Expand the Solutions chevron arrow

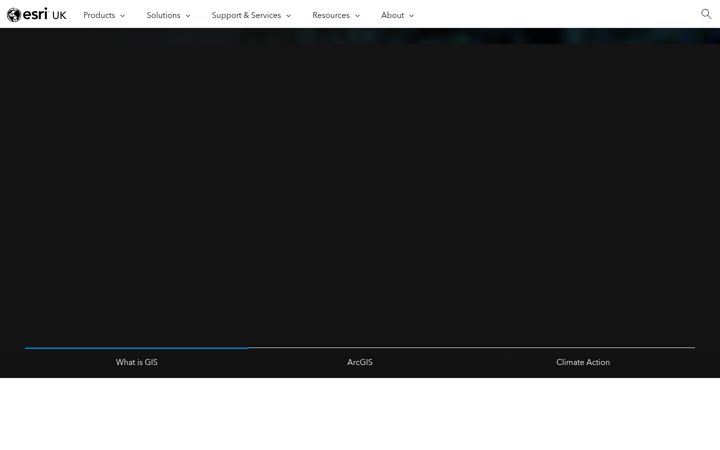pos(187,16)
